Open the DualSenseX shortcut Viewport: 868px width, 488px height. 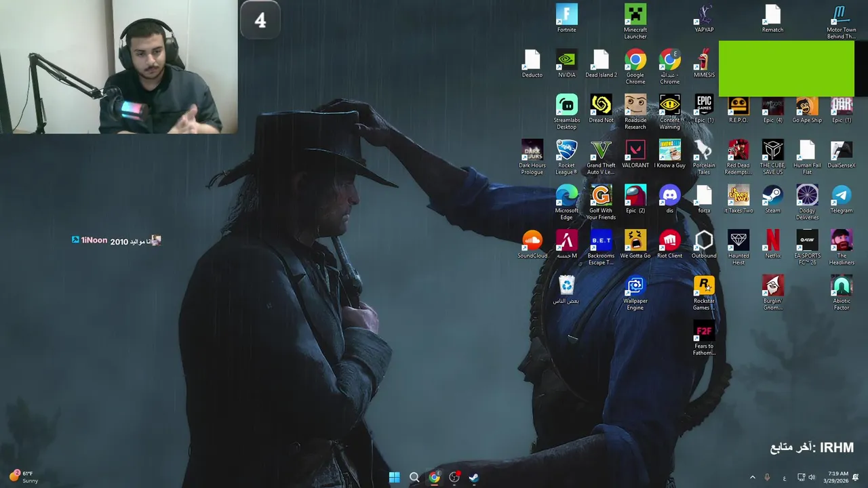841,155
